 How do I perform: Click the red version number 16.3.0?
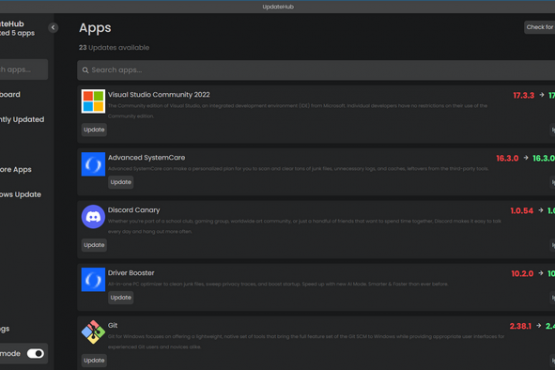point(507,158)
